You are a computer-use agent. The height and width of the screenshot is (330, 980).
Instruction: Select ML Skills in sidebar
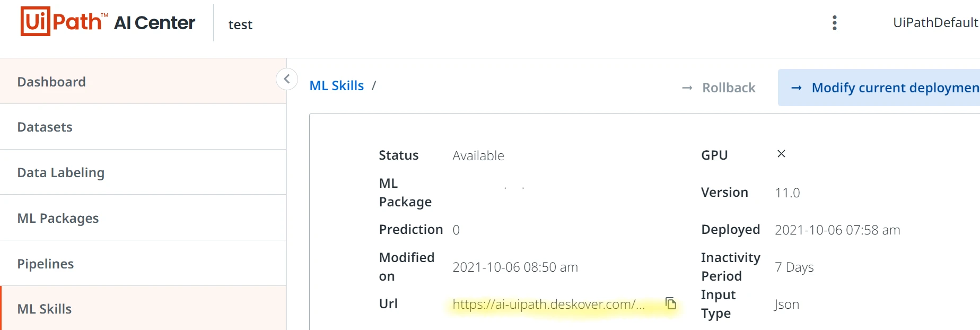tap(143, 308)
